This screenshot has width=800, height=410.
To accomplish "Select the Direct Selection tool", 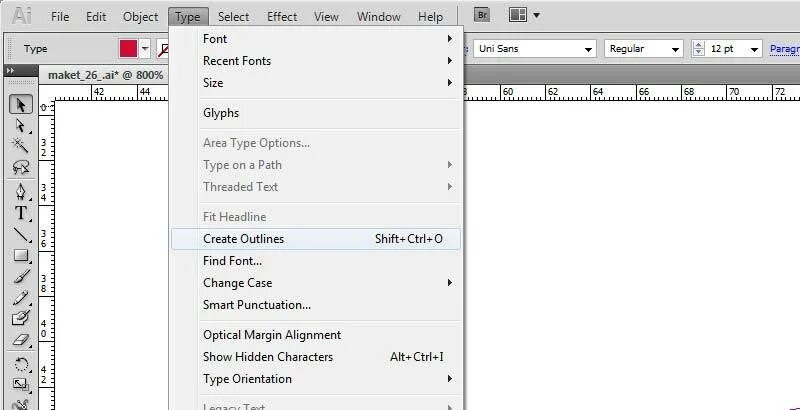I will pos(20,126).
